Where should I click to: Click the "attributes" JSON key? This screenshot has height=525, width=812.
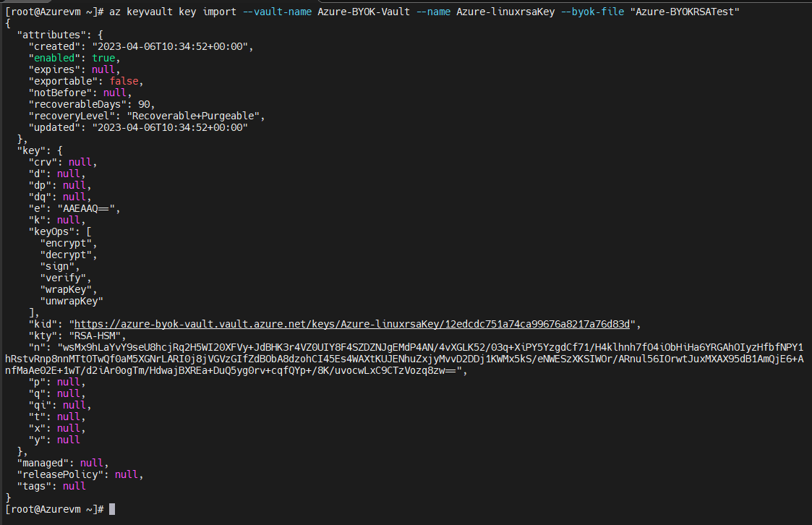[51, 35]
